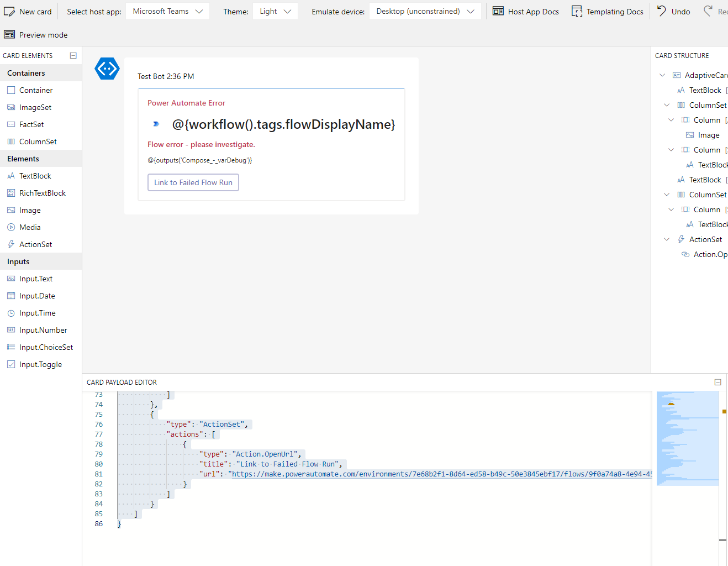Collapse the second Column tree node

(671, 150)
